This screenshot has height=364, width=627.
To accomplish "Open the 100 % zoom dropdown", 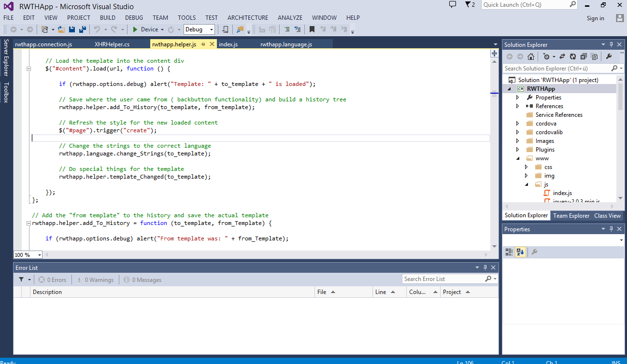I will (40, 255).
